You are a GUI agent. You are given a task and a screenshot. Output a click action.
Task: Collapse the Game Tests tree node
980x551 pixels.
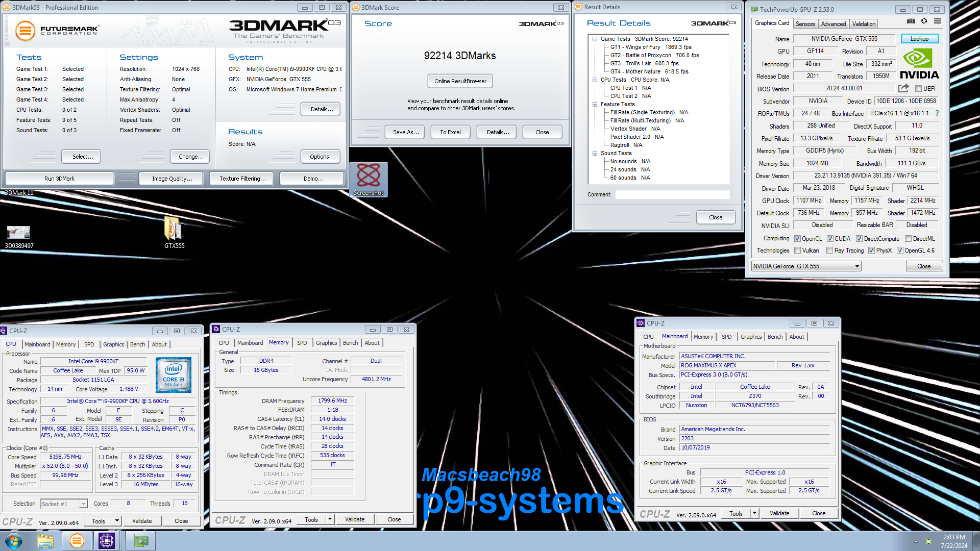point(595,39)
